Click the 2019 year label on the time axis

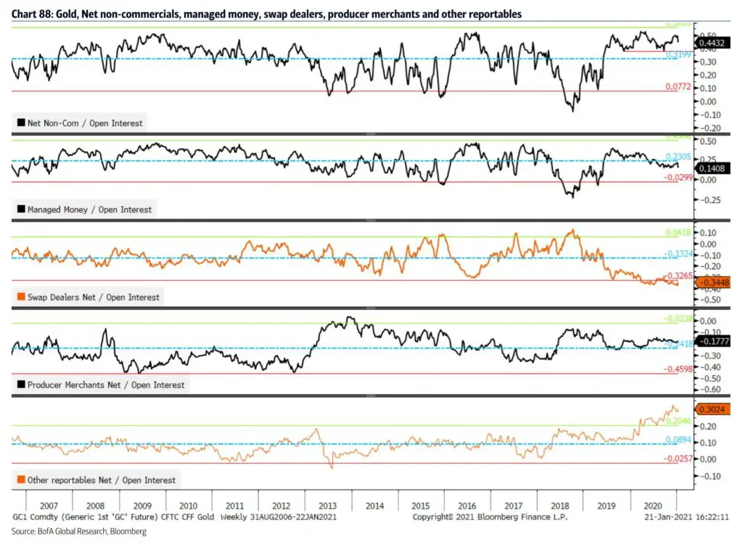pyautogui.click(x=606, y=506)
